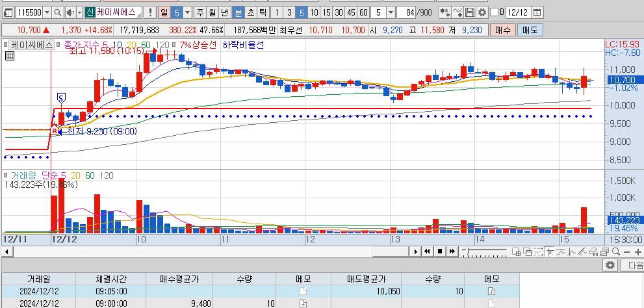Click the replay play button
Screen dimensions: 644x308
coord(416,251)
